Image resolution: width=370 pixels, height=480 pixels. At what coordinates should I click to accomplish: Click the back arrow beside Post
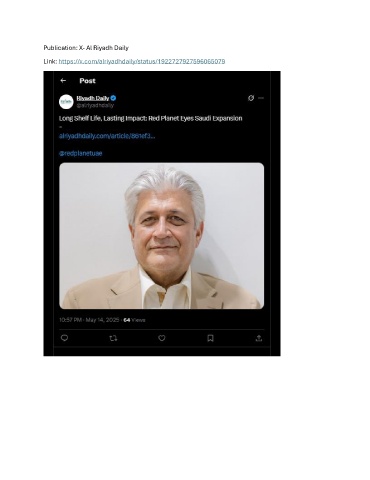[63, 80]
